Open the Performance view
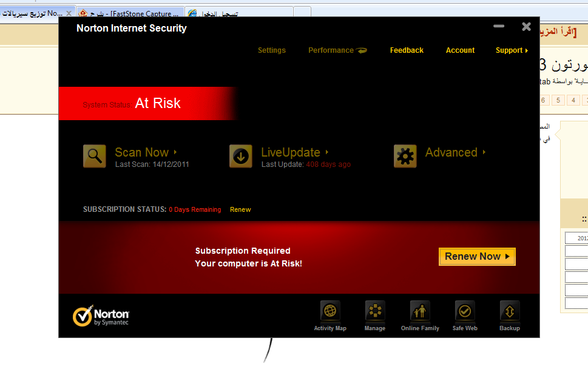 337,50
